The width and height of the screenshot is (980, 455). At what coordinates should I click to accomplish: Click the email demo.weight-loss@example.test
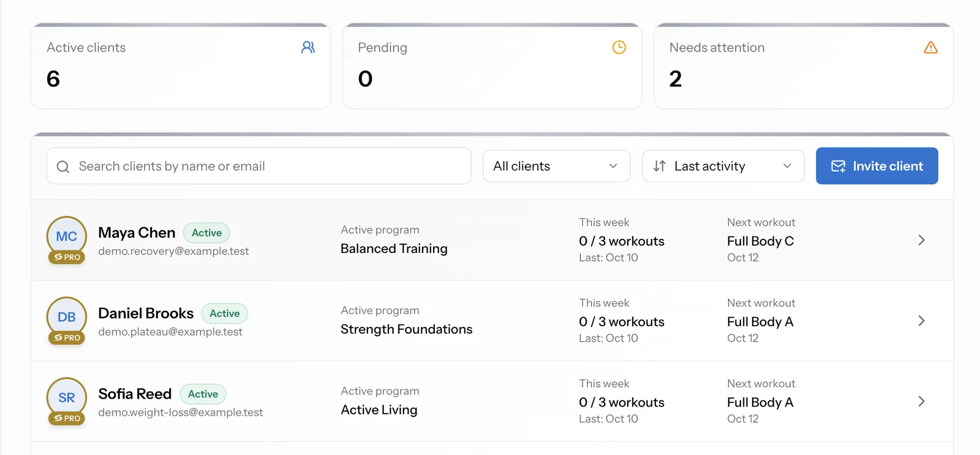(181, 413)
